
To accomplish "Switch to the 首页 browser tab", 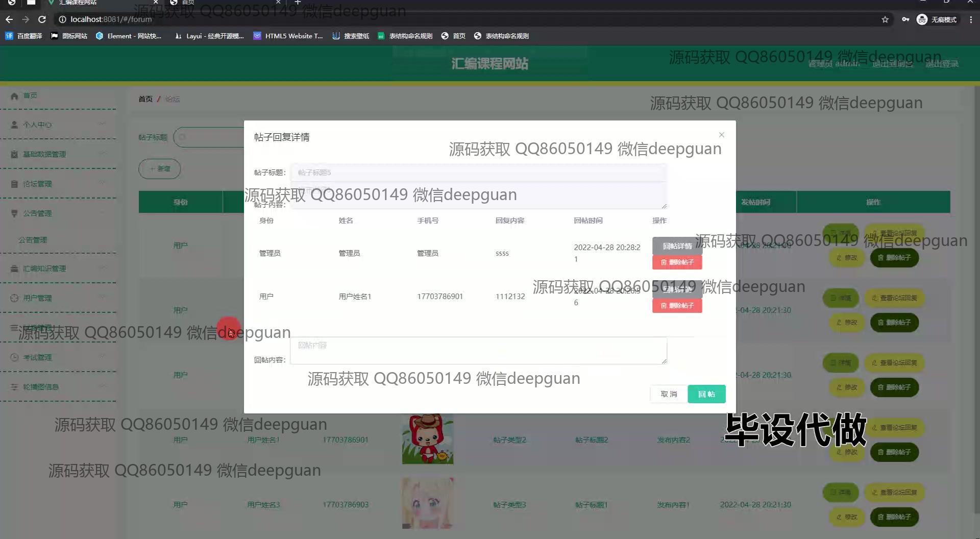I will pos(225,3).
